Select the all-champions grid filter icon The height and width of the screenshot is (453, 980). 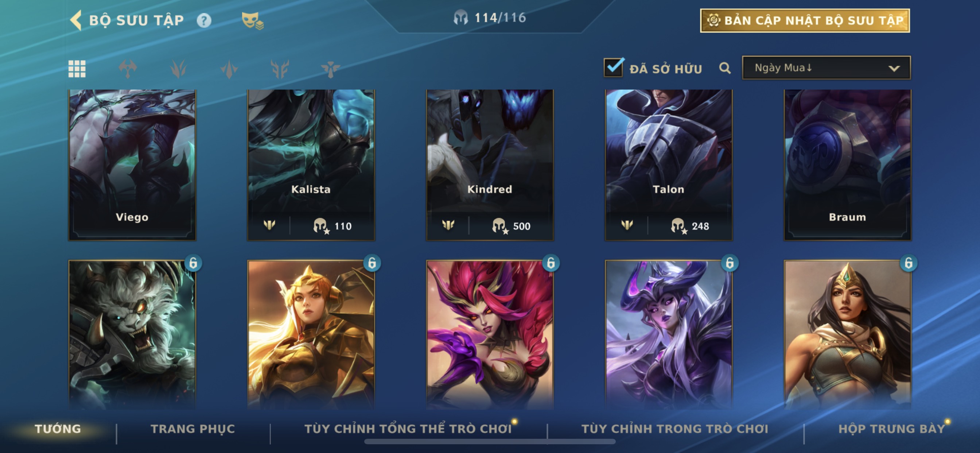[x=77, y=69]
